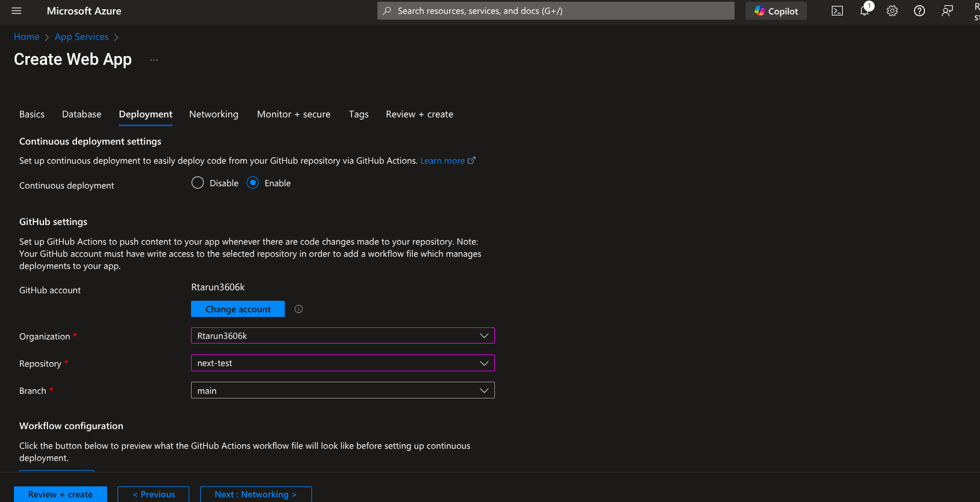Viewport: 980px width, 502px height.
Task: Click the Organization field label
Action: click(x=45, y=337)
